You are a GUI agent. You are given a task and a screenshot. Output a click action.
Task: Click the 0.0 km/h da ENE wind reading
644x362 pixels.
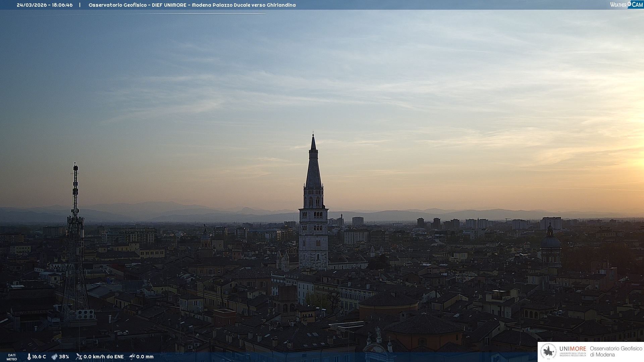(103, 357)
